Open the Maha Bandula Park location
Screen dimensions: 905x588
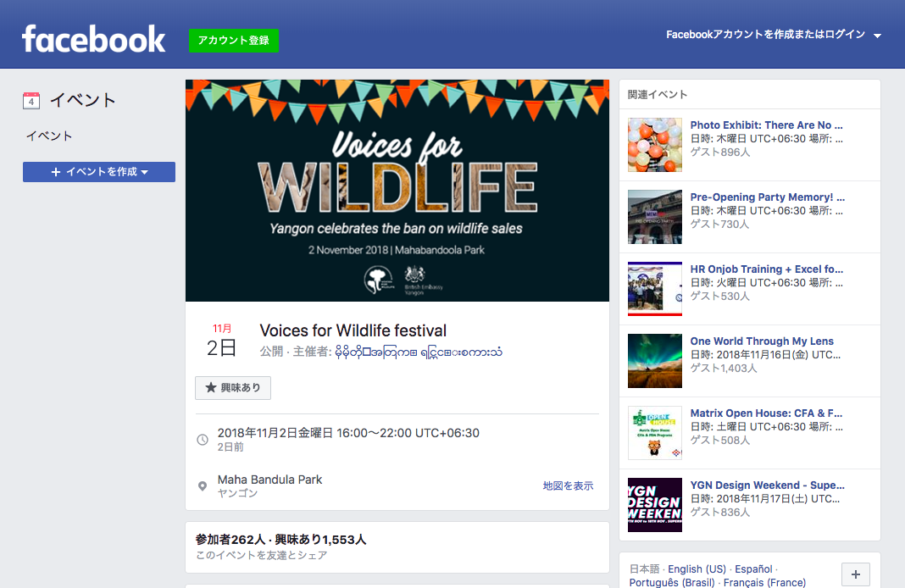[269, 480]
